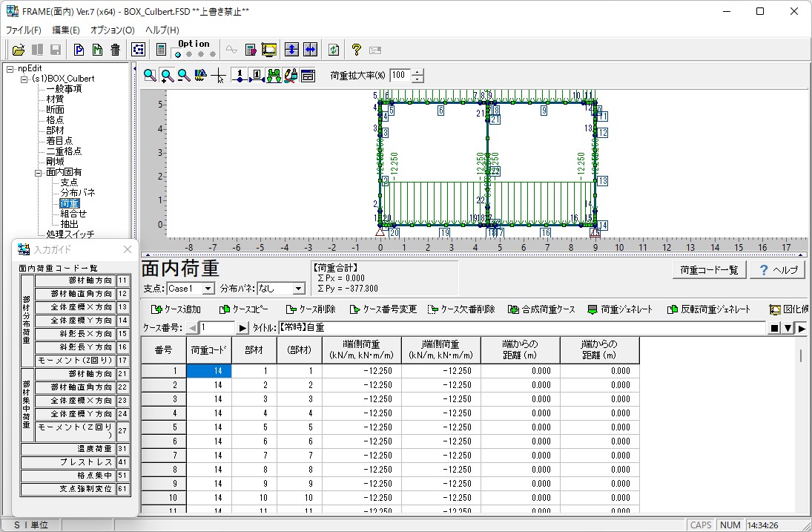
Task: Collapse the 面内固有 tree node
Action: (39, 172)
